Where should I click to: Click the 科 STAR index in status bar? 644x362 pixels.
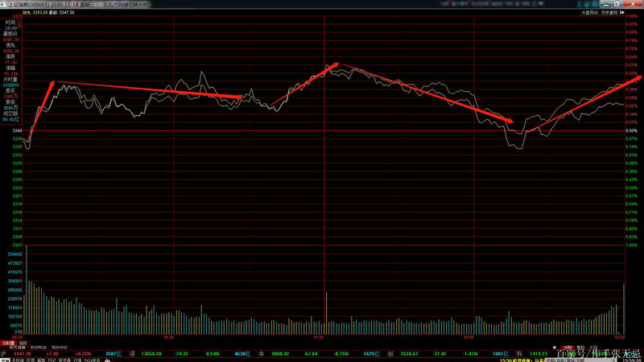coord(518,352)
